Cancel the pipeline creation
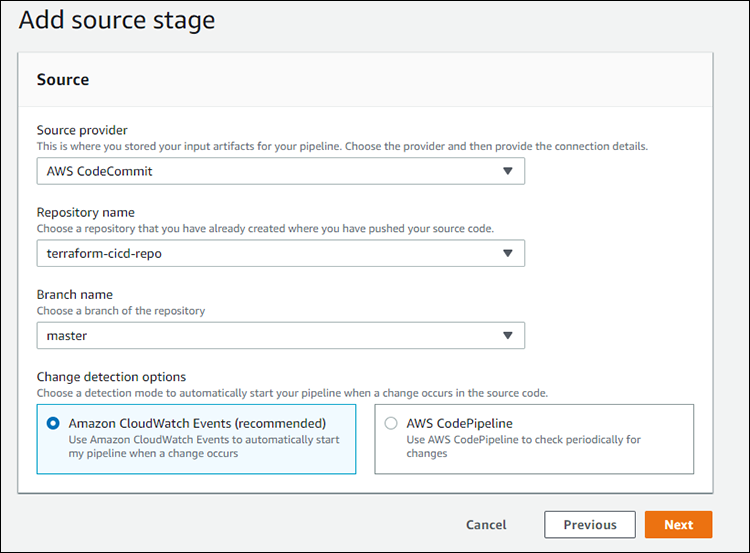 click(x=486, y=525)
